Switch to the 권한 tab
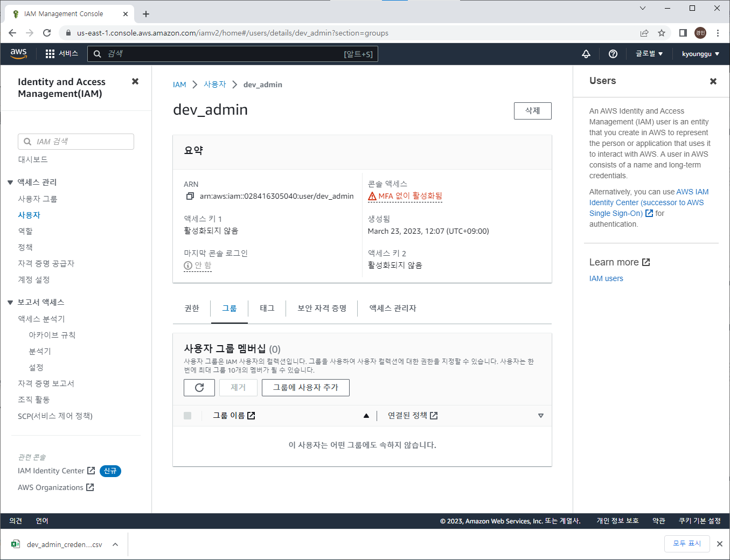 [192, 309]
